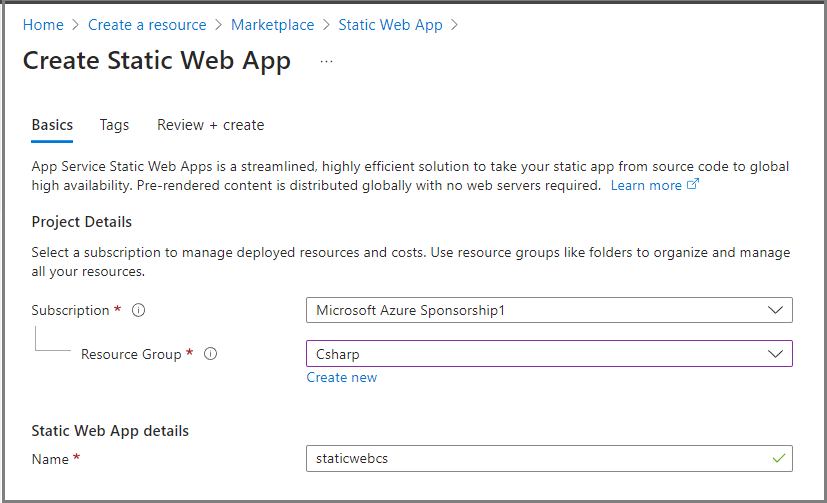
Task: Focus the Name field containing staticwebcs
Action: click(549, 459)
